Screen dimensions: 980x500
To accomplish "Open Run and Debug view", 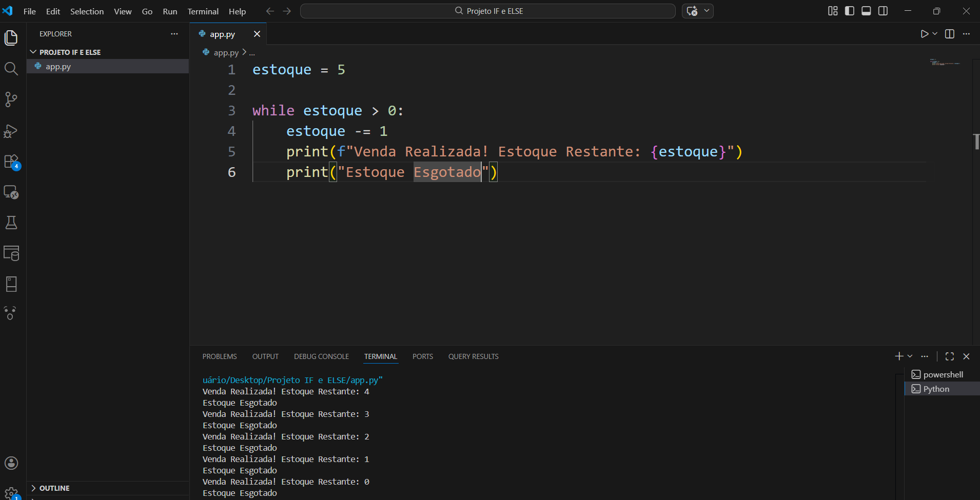I will coord(11,131).
